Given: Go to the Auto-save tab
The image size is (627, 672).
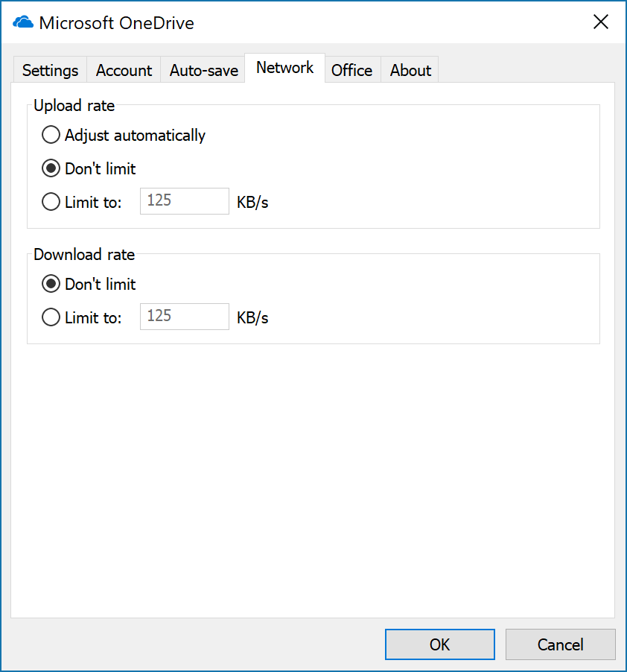Looking at the screenshot, I should pyautogui.click(x=203, y=71).
